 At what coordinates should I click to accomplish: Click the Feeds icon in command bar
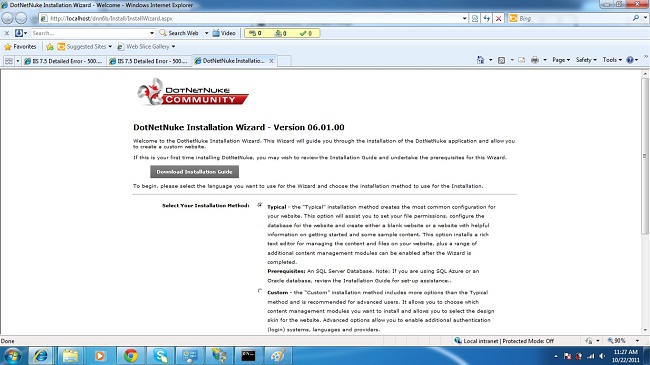pyautogui.click(x=501, y=60)
